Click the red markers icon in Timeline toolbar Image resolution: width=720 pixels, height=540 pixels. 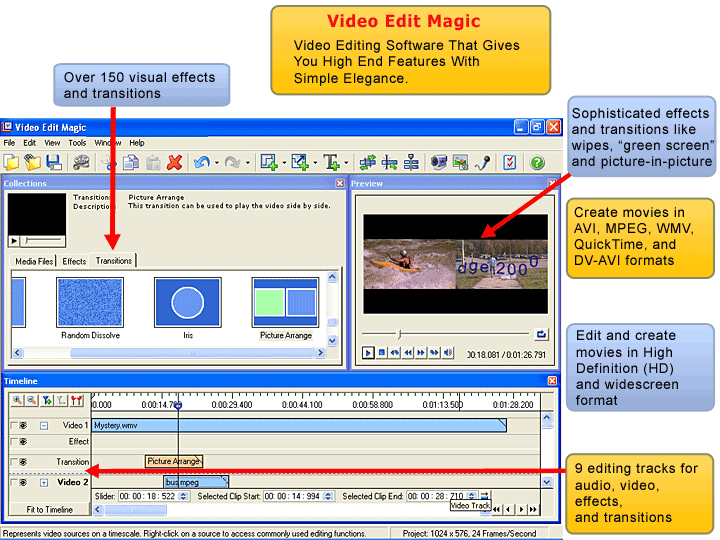77,400
